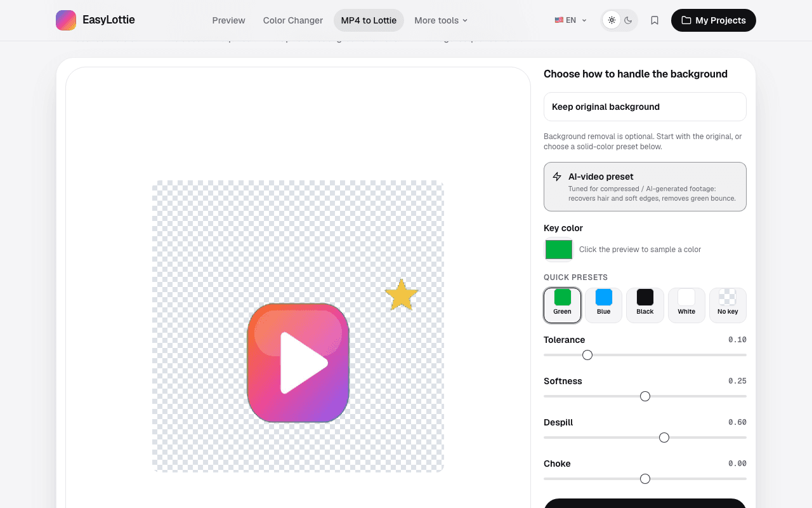Go to the Color Changer tab
The width and height of the screenshot is (812, 508).
pos(293,20)
